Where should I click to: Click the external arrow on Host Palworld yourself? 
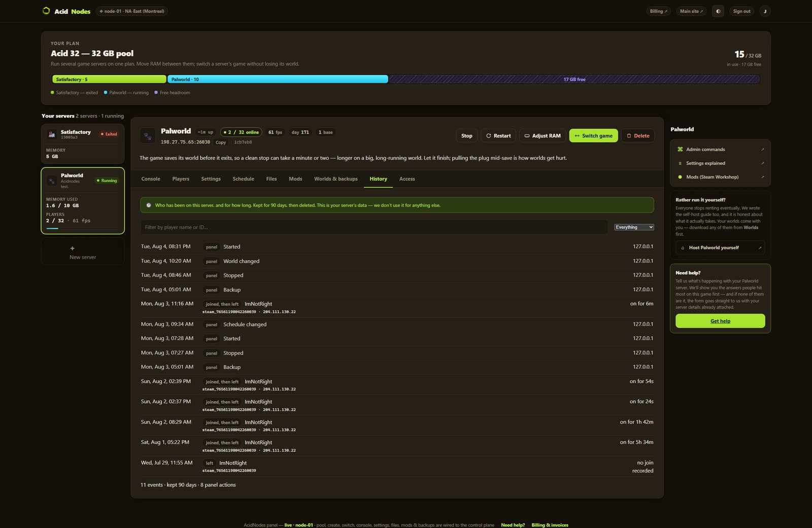click(x=760, y=248)
